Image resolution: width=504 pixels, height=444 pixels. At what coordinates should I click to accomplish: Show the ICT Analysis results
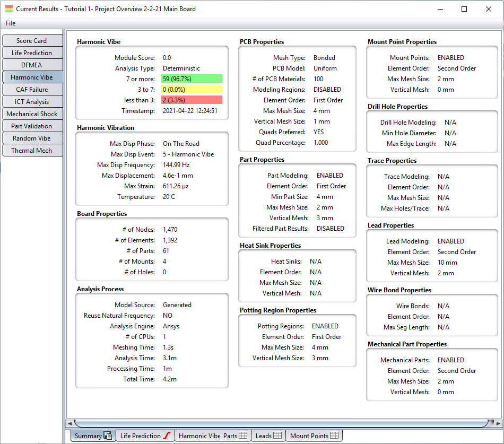tap(32, 102)
